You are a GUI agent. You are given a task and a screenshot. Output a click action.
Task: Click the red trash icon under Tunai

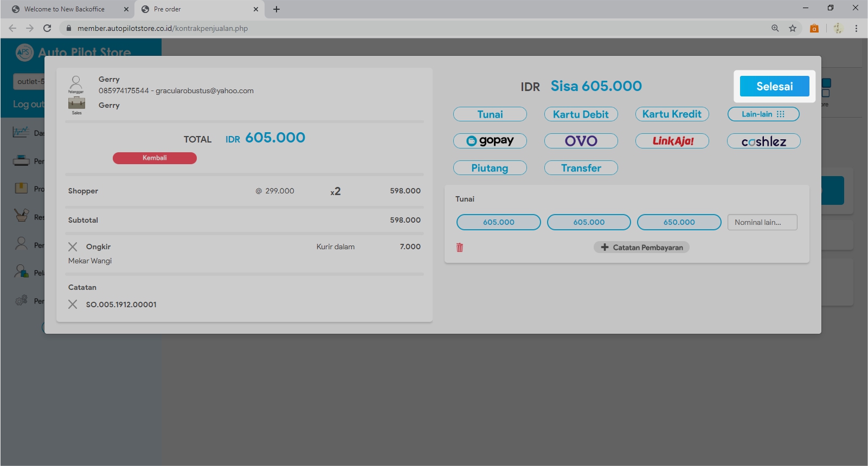coord(460,248)
